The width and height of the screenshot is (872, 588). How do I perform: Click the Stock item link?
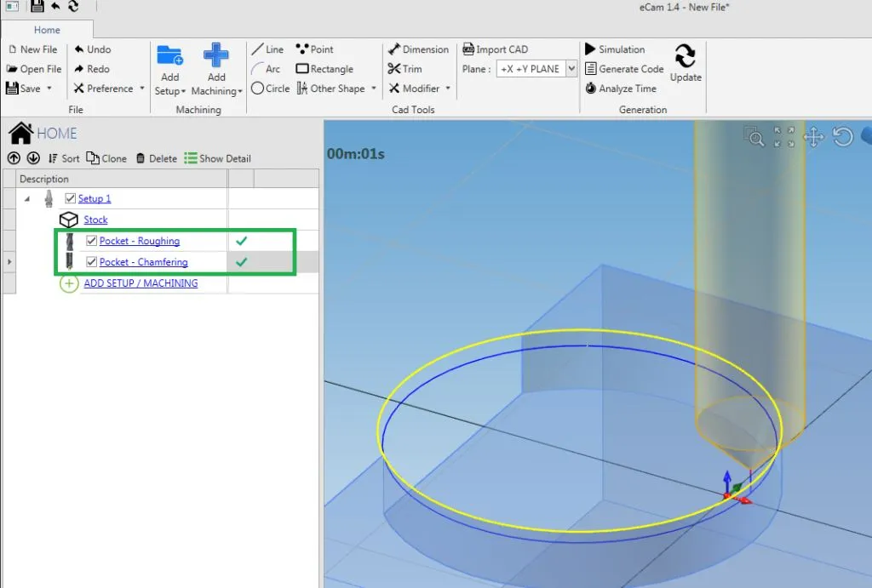[95, 220]
